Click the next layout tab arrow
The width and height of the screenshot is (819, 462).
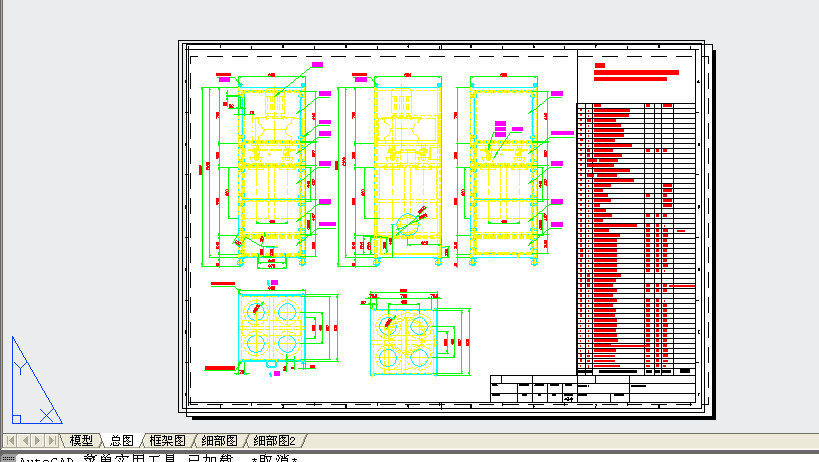pyautogui.click(x=38, y=441)
